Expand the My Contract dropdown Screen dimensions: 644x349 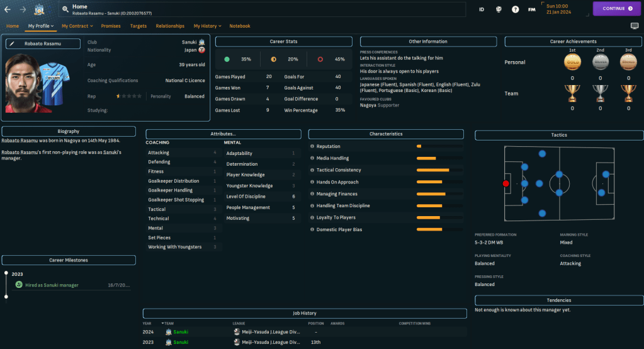pos(77,26)
